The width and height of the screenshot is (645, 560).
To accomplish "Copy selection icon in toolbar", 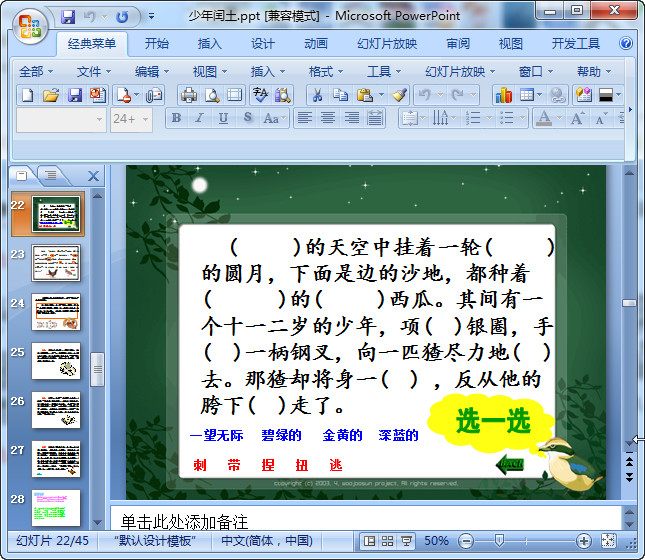I will click(x=341, y=95).
